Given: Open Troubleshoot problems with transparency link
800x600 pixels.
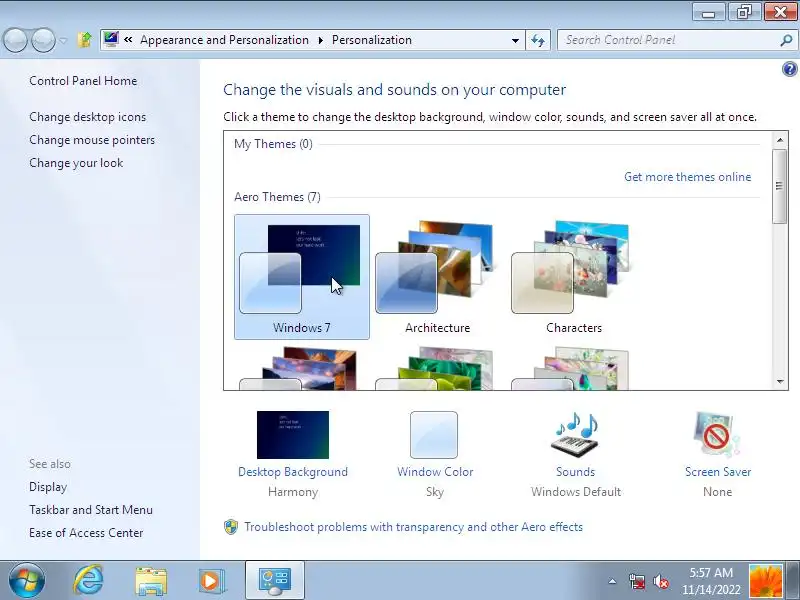Looking at the screenshot, I should (x=413, y=527).
